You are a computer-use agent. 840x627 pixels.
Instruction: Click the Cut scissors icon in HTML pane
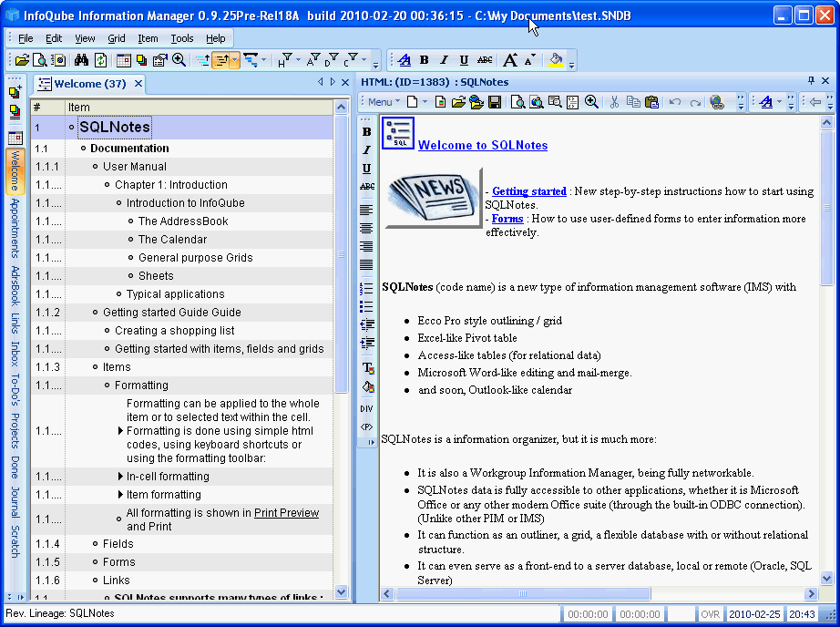point(614,102)
